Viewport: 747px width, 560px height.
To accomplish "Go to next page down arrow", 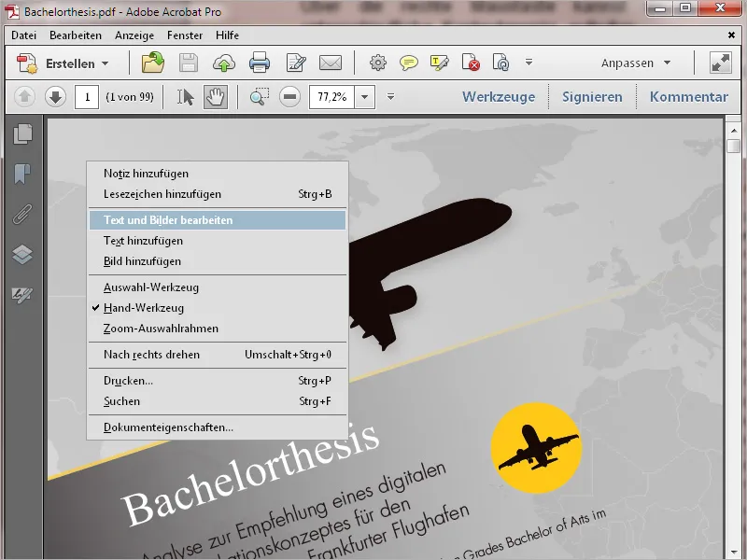I will [x=55, y=97].
